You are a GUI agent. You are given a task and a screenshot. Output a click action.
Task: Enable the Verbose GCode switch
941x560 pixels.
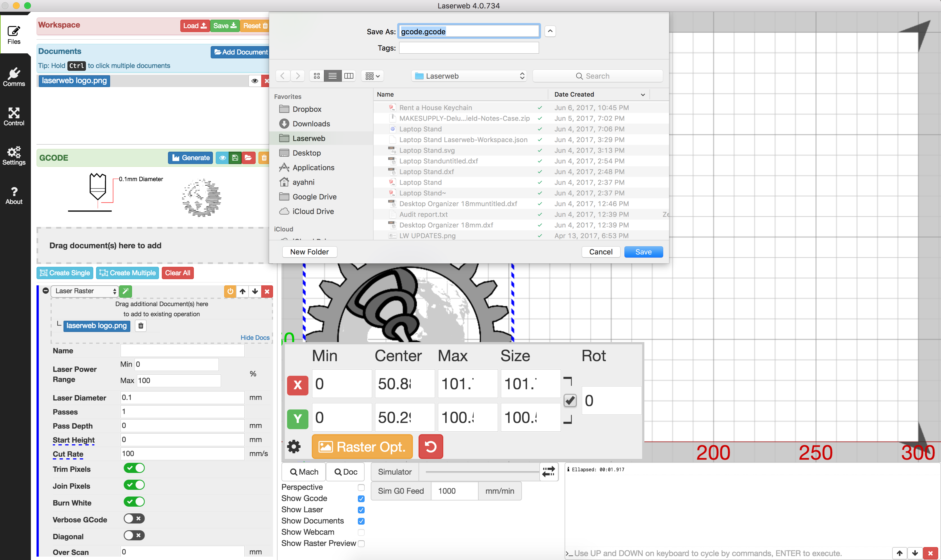point(134,518)
